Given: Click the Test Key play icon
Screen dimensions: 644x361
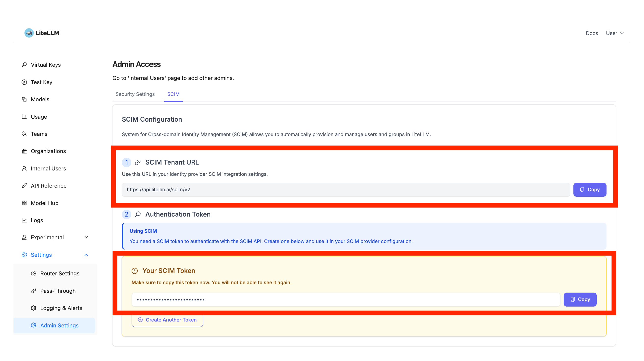Looking at the screenshot, I should [24, 82].
